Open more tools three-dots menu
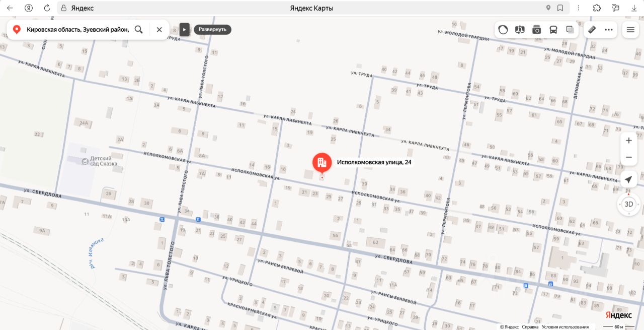This screenshot has width=644, height=330. tap(609, 30)
